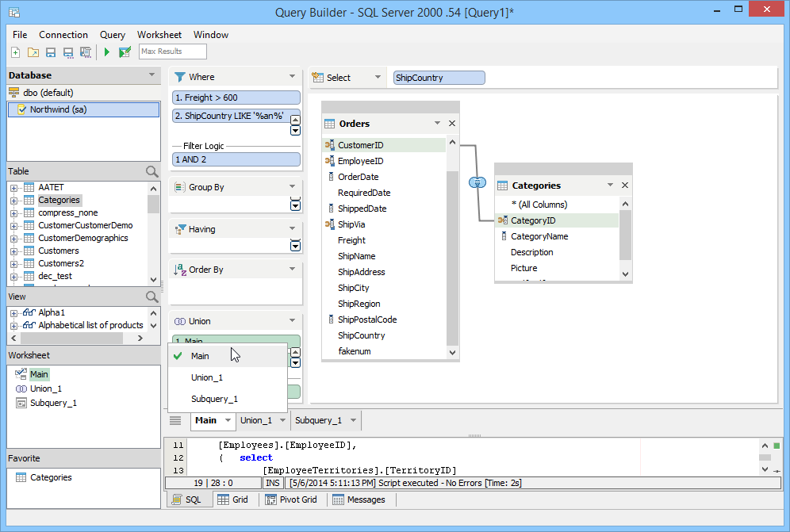Click the Order By sort icon

pyautogui.click(x=180, y=270)
